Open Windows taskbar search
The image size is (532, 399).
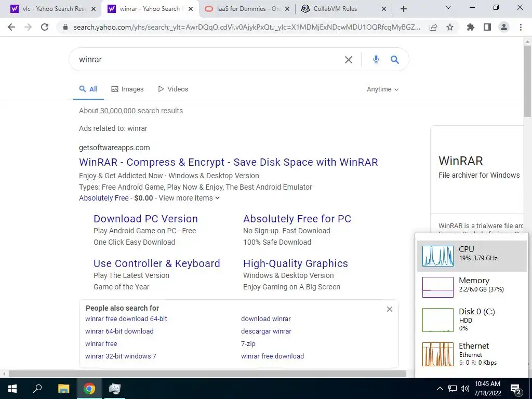pos(37,389)
